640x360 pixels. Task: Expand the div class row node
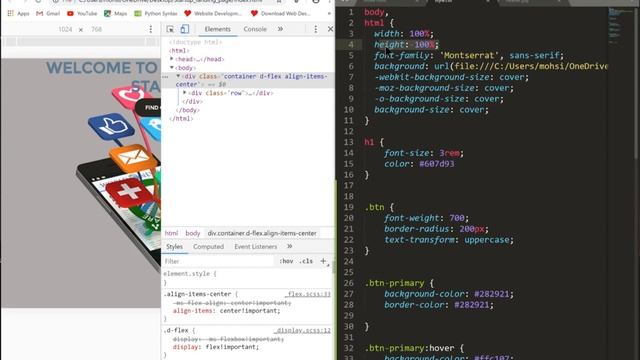pos(185,93)
